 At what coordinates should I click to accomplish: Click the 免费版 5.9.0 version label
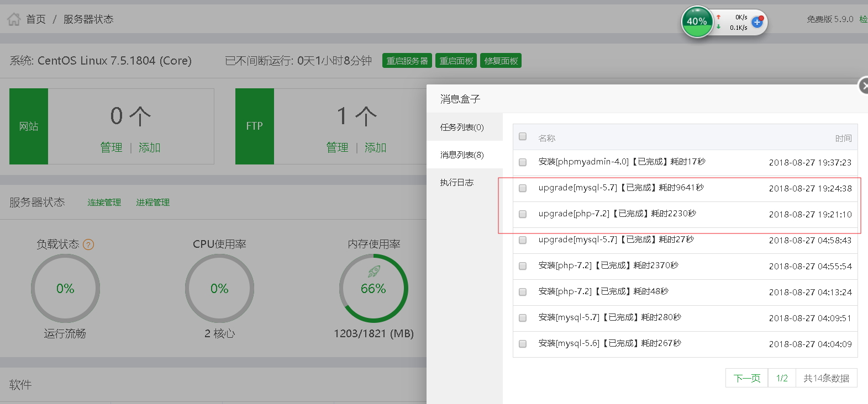[x=830, y=19]
